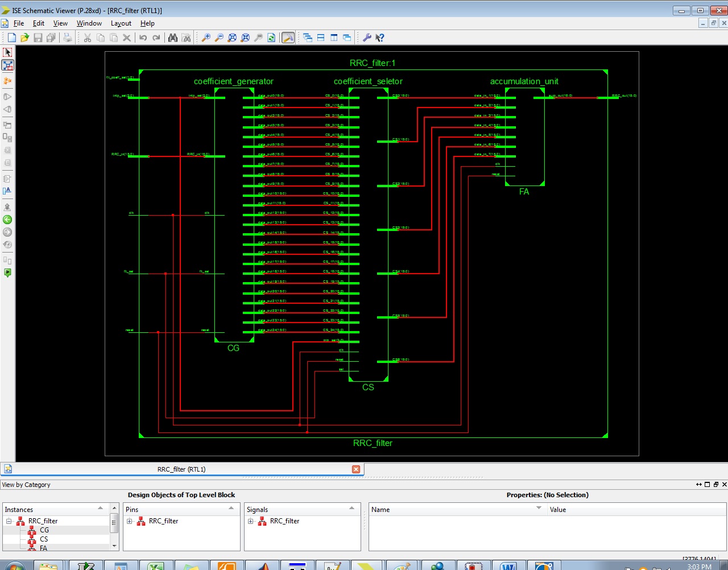Cascade windows using toolbar icon
The image size is (728, 570).
pyautogui.click(x=308, y=38)
